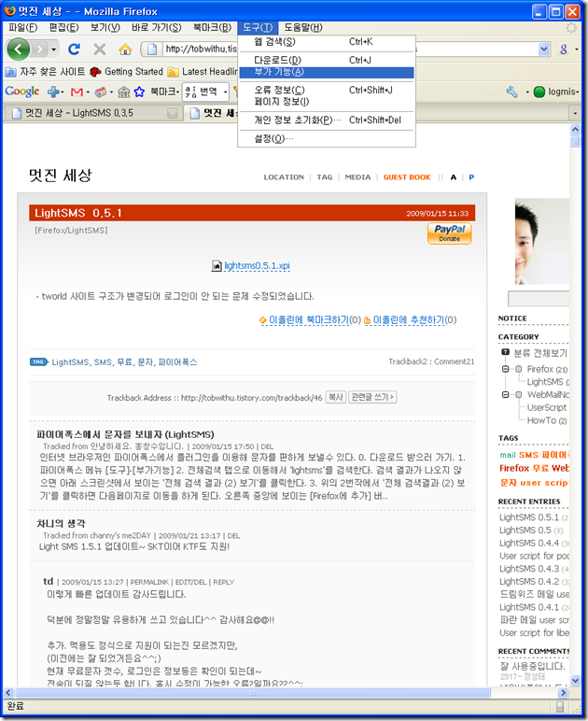588x721 pixels.
Task: Click the horizontal scrollbar thumb
Action: click(253, 692)
